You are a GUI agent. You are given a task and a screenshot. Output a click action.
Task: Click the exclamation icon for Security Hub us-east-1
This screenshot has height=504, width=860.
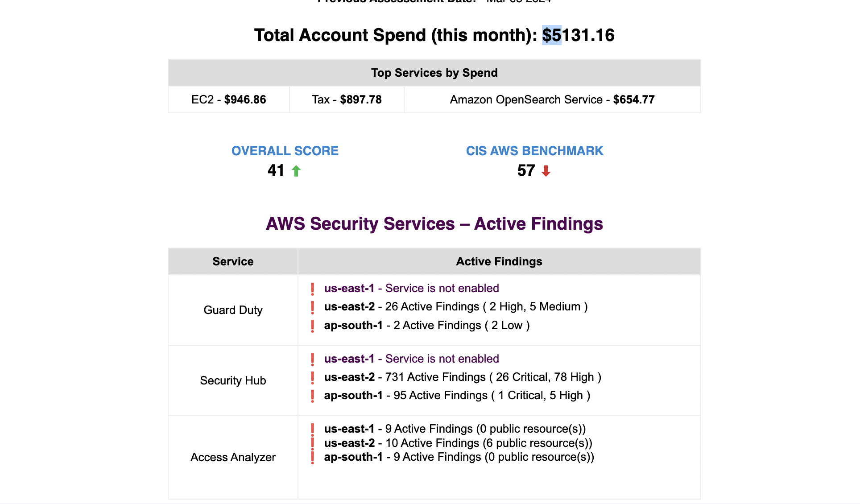pyautogui.click(x=313, y=359)
